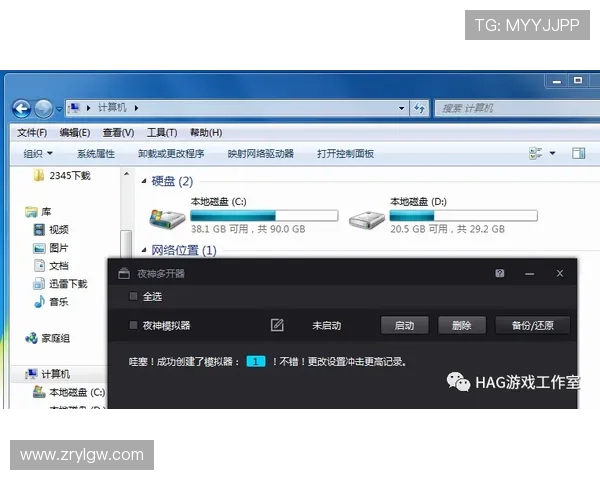
Task: Open 图片 library
Action: (x=51, y=248)
